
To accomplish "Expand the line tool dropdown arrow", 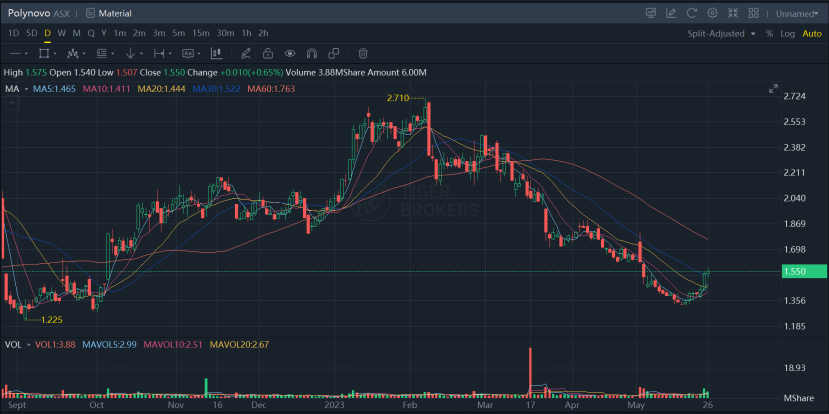I will tap(26, 54).
